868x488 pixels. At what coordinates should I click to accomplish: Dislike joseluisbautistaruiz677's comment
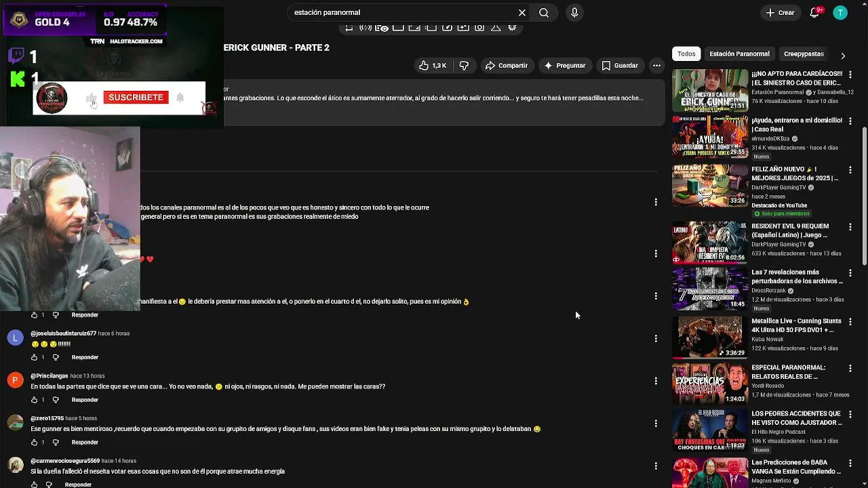point(56,357)
